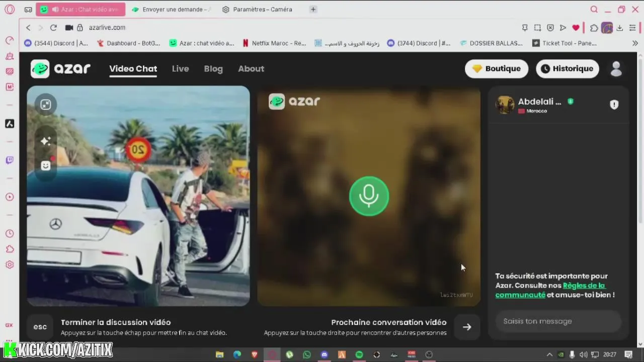The image size is (644, 362).
Task: Click the Saisis ton message field
Action: pos(558,321)
